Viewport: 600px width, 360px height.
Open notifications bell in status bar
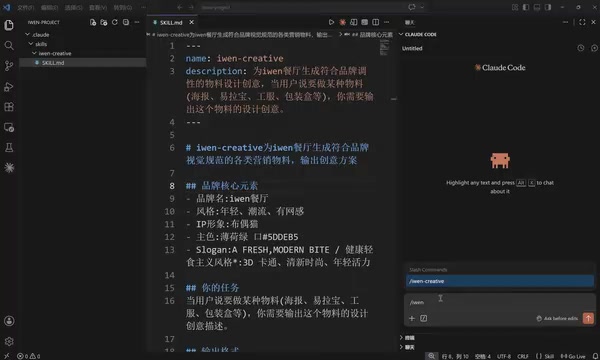click(x=595, y=356)
